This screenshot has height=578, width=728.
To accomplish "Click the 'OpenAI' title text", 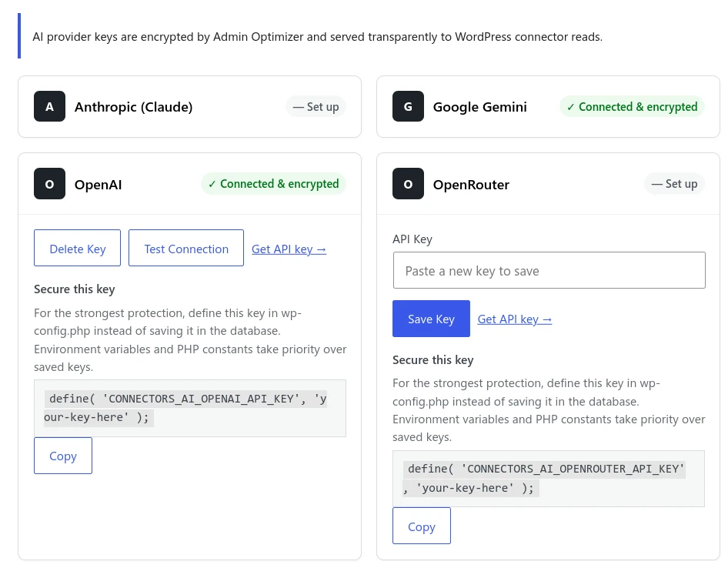I will click(98, 184).
